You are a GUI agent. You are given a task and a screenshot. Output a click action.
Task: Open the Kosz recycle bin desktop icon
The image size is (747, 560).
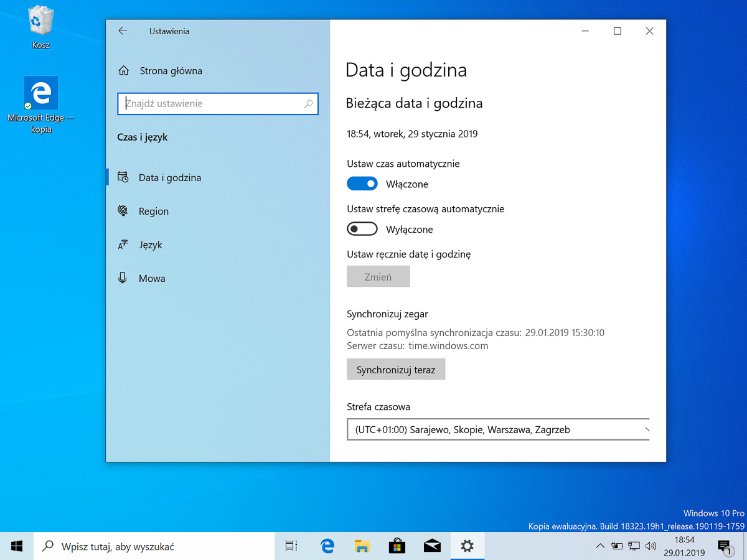point(41,27)
